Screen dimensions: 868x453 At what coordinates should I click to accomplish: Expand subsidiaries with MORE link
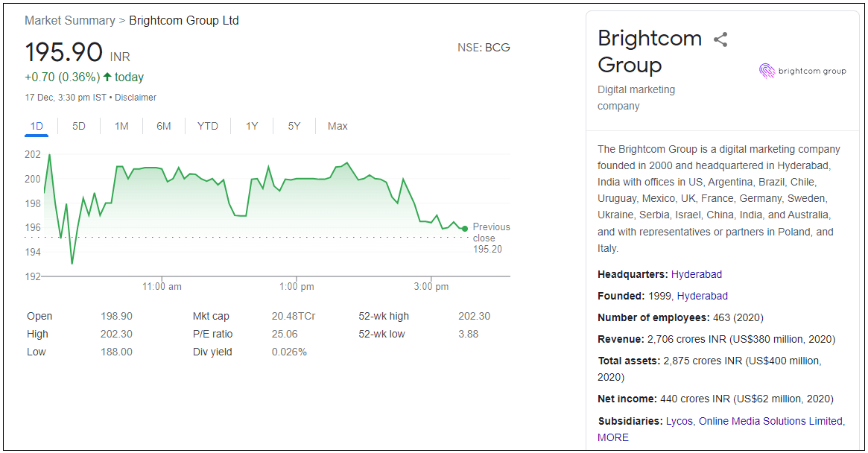(612, 437)
